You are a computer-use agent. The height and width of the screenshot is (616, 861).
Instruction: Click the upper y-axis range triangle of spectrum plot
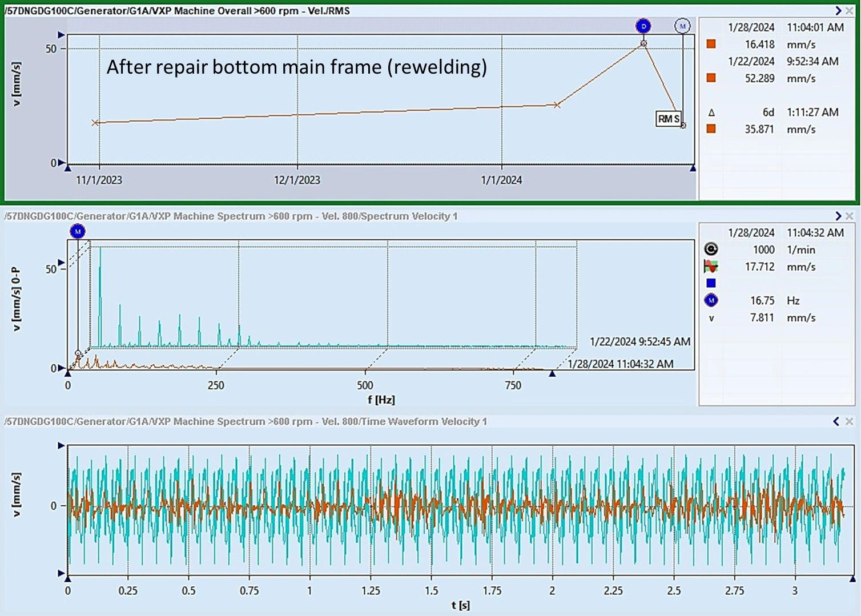click(62, 263)
